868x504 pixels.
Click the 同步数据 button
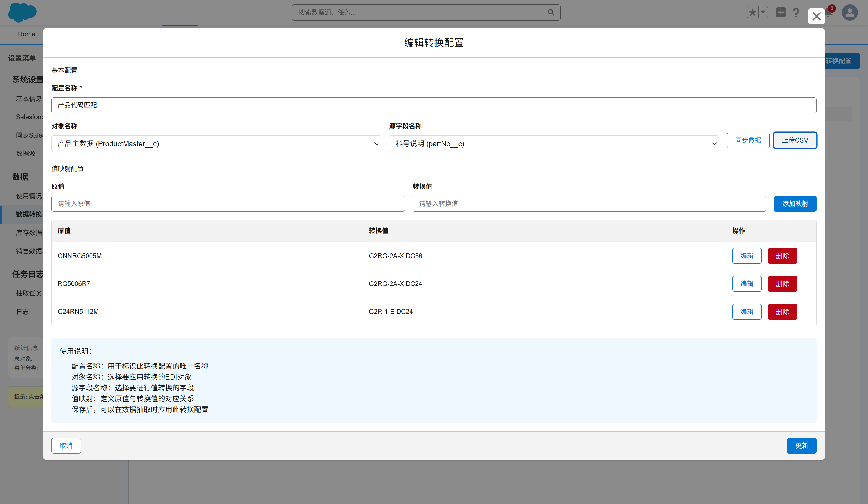click(x=748, y=140)
